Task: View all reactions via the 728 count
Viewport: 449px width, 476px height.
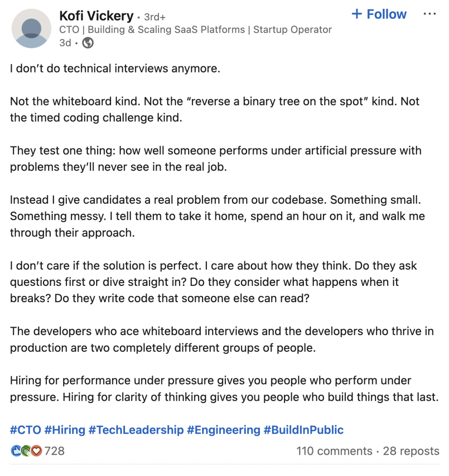Action: click(54, 450)
